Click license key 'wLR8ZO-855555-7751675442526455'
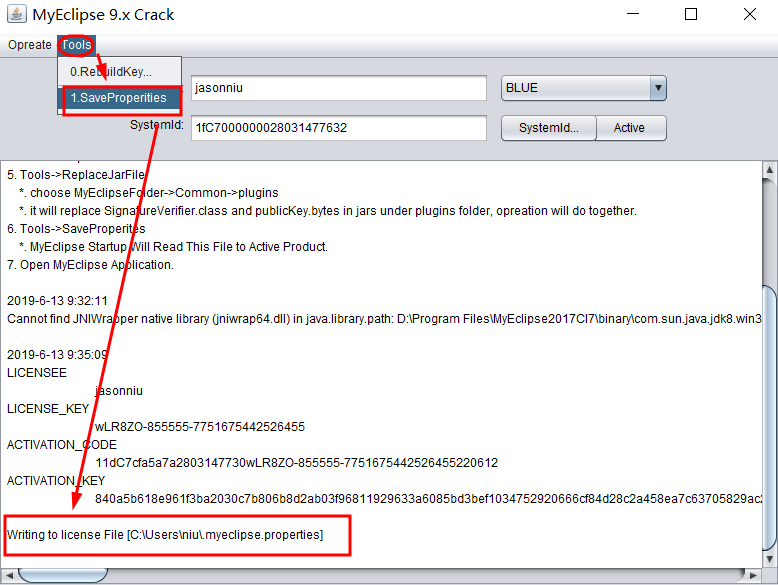The height and width of the screenshot is (585, 778). pyautogui.click(x=200, y=427)
